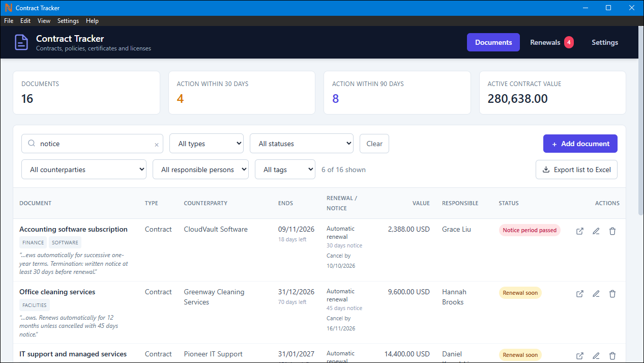Click the 2,388.00 USD value
The height and width of the screenshot is (363, 644).
tap(409, 229)
